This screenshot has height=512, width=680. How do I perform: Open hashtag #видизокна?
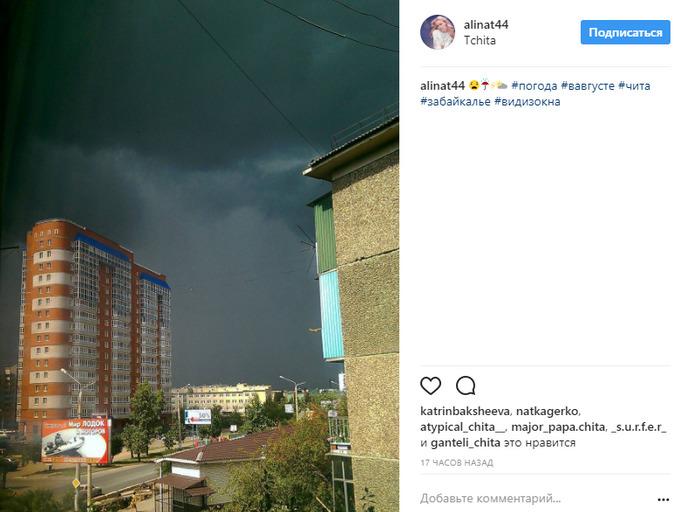click(527, 101)
